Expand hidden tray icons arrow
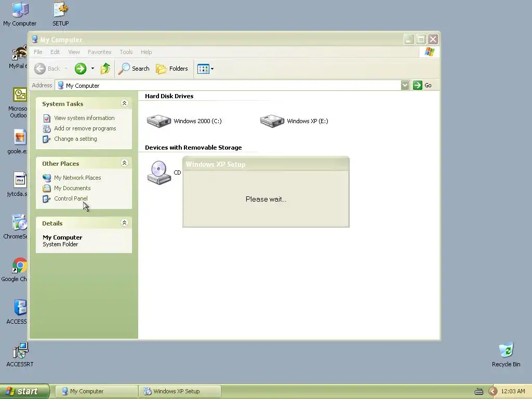Viewport: 532px width, 399px height. point(493,392)
